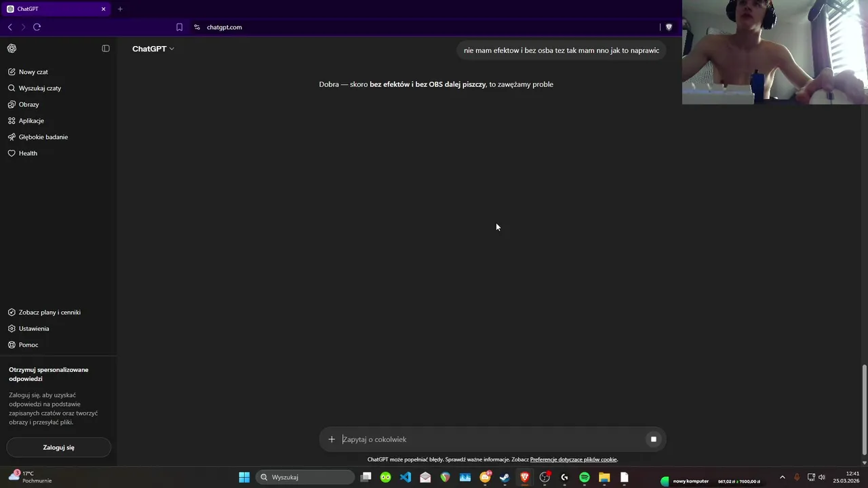Close the ChatGPT tab

pyautogui.click(x=103, y=9)
